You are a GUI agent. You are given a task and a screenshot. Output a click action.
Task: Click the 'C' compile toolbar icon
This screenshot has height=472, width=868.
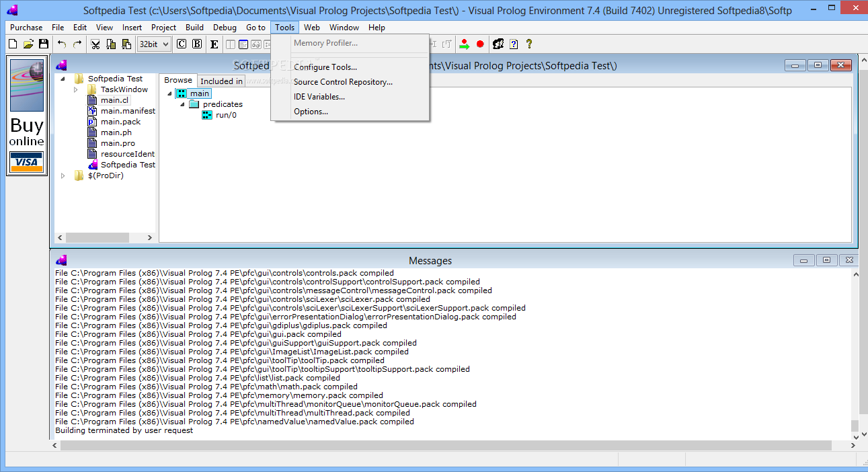(182, 44)
